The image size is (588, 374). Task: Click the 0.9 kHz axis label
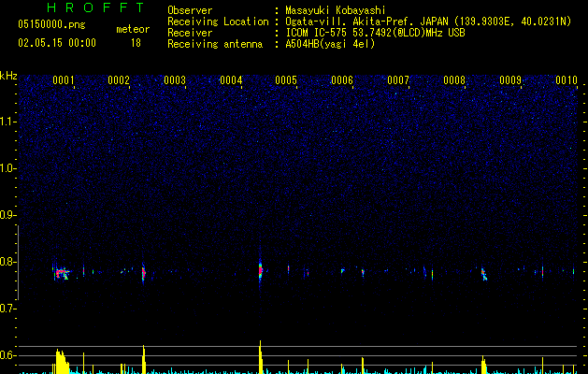(7, 215)
